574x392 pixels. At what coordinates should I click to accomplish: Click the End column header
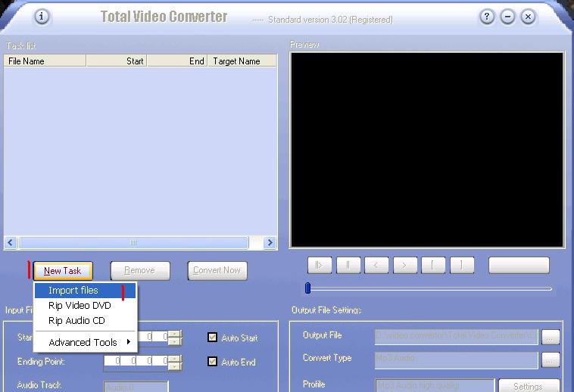(x=177, y=61)
